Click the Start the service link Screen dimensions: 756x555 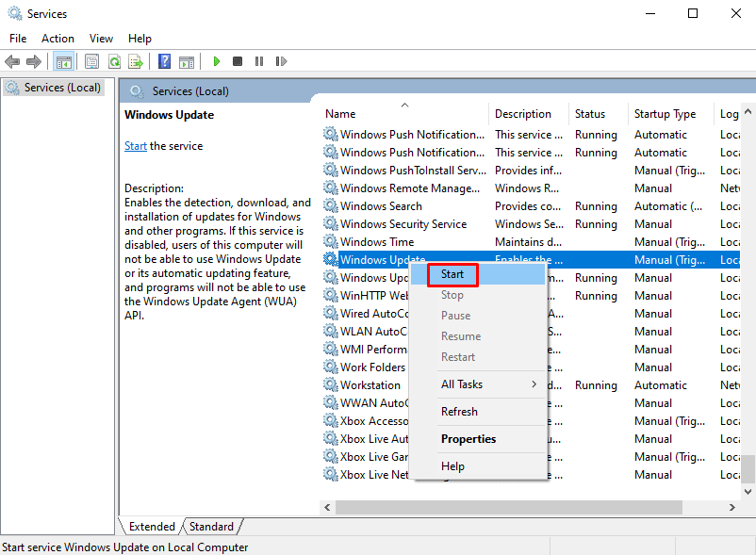(136, 146)
